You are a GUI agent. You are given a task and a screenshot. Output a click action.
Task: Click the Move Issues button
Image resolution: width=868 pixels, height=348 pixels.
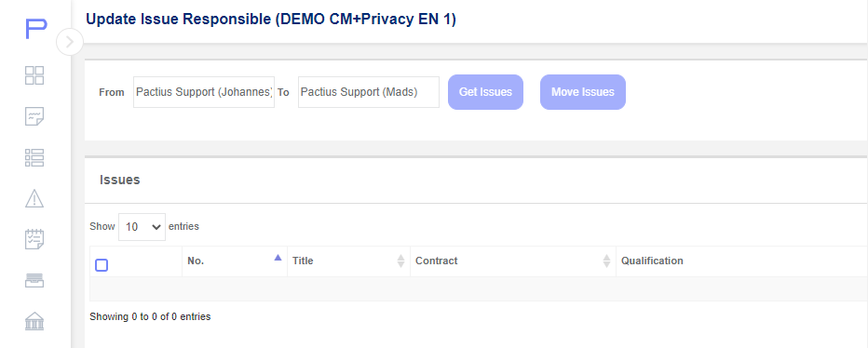coord(583,92)
